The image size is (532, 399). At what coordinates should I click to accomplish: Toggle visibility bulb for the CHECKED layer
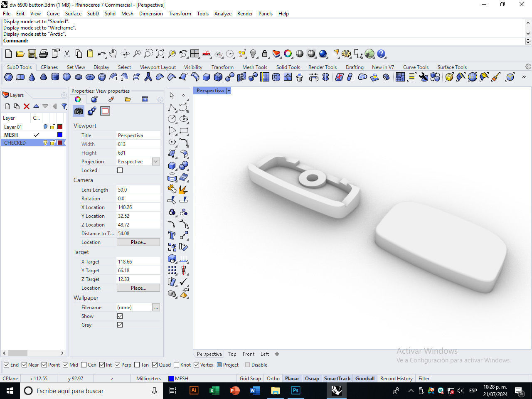pyautogui.click(x=46, y=143)
